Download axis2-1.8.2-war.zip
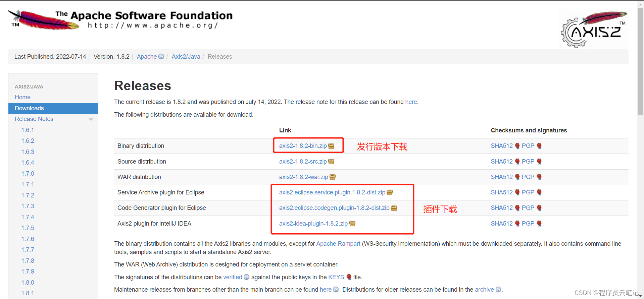 point(303,177)
